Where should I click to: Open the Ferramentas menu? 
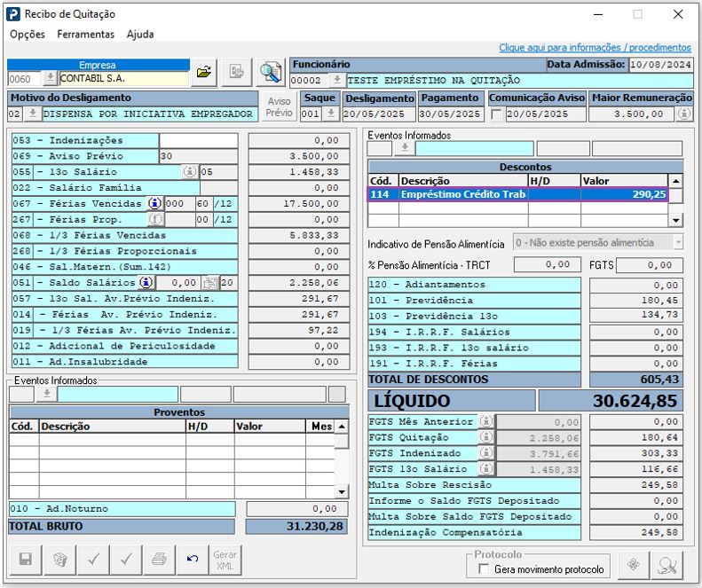[x=85, y=35]
